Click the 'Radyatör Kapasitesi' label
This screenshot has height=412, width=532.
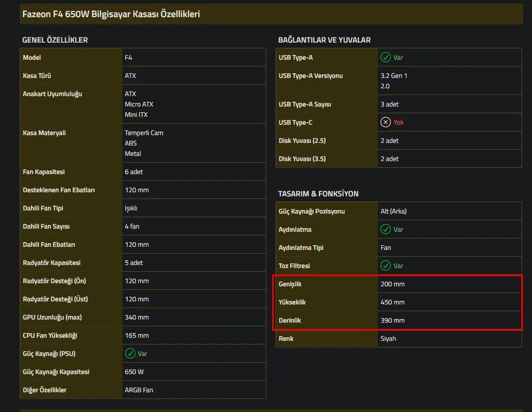point(51,263)
